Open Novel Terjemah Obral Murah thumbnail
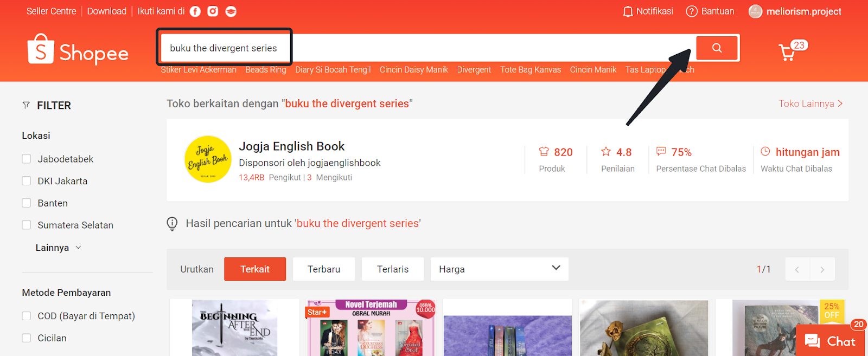The height and width of the screenshot is (356, 868). [371, 327]
